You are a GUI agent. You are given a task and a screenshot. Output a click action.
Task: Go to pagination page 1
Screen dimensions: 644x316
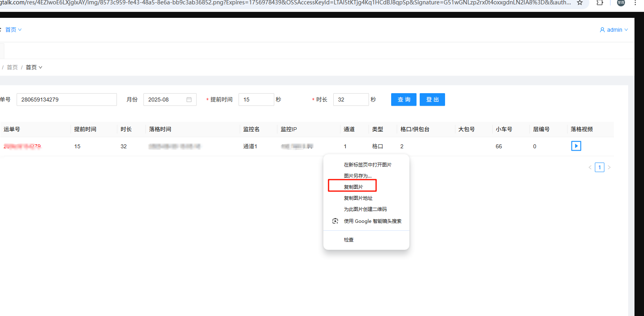pos(599,167)
